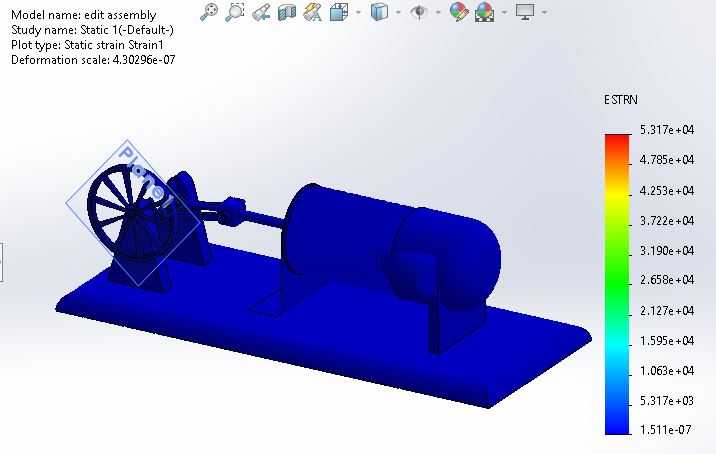Select the Plane1 label in the viewport
The height and width of the screenshot is (454, 716).
click(x=146, y=177)
